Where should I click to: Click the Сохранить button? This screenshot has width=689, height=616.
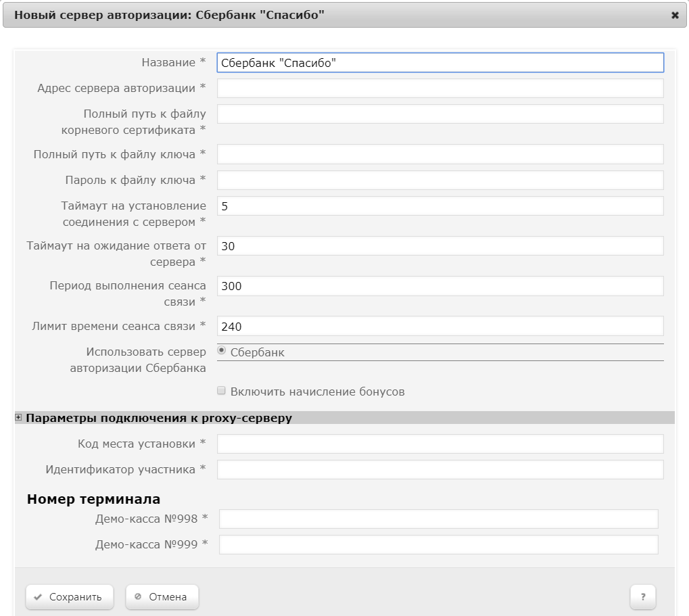click(x=70, y=597)
